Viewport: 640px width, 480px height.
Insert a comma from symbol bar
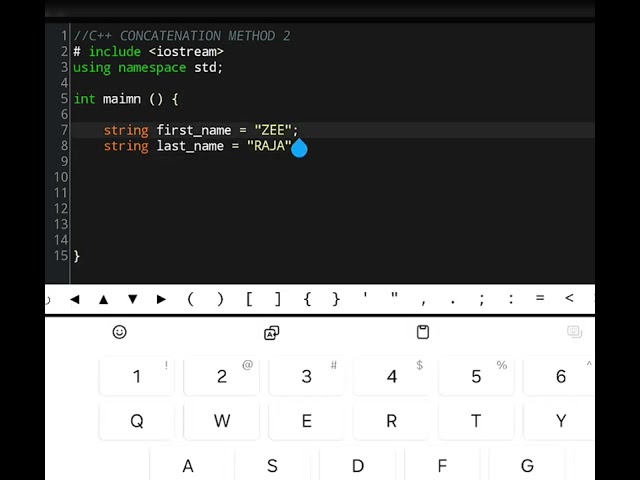coord(424,302)
